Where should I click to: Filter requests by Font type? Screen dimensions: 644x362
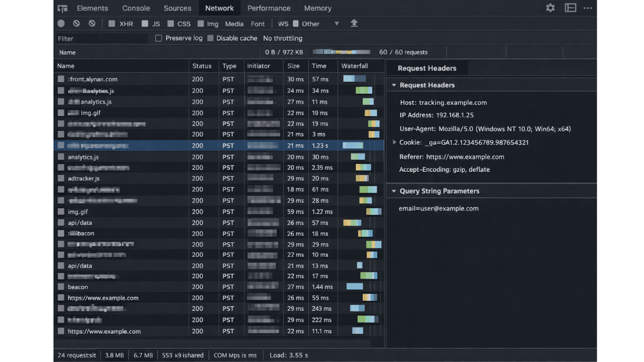[x=258, y=24]
